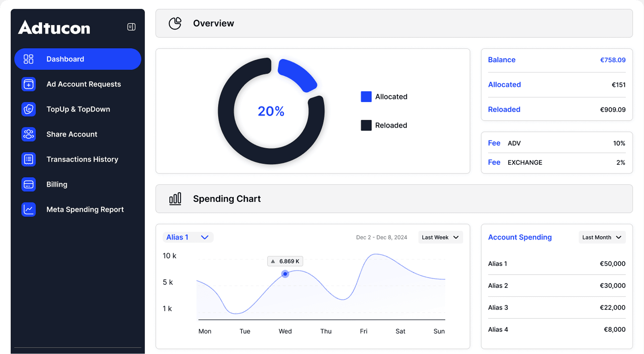
Task: Click the Spending Chart bar icon
Action: click(x=175, y=198)
